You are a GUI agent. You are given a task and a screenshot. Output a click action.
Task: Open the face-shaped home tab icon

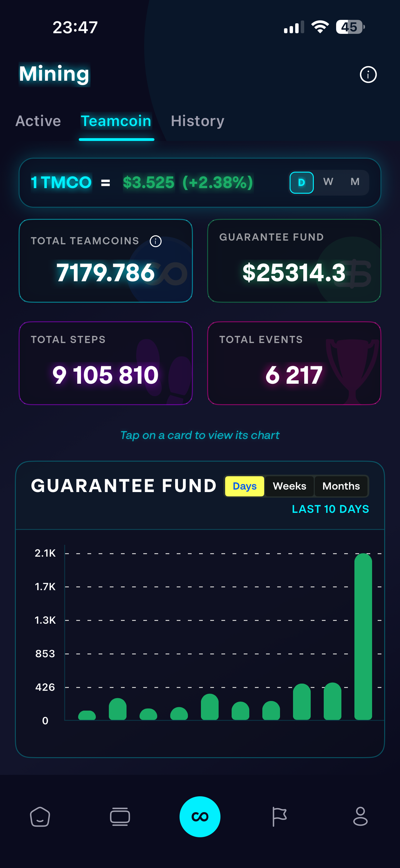[40, 816]
